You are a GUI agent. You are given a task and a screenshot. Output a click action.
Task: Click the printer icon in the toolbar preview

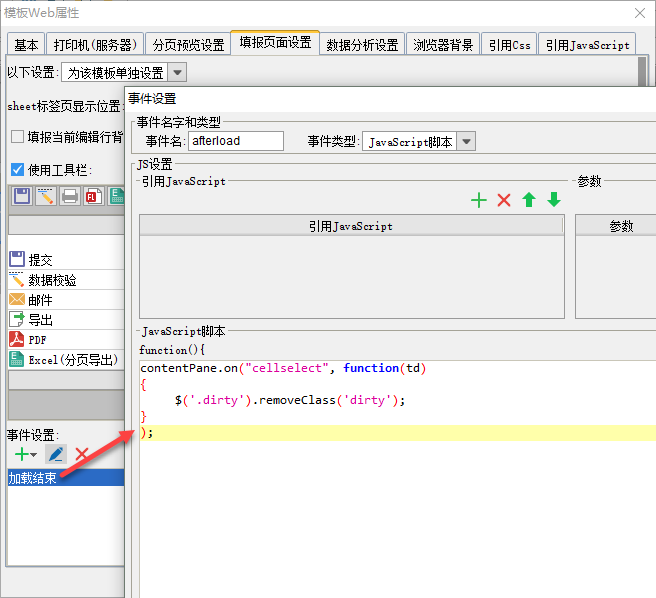point(69,196)
